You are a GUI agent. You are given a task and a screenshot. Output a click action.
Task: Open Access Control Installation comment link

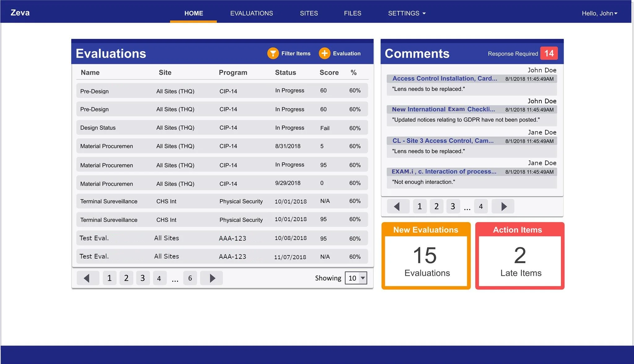[445, 79]
